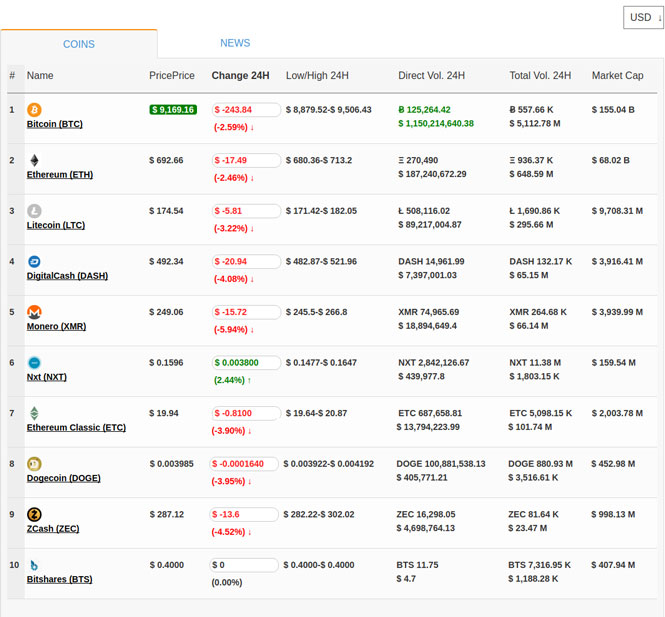Click Bitshares change box $ 0
665x617 pixels.
[x=244, y=565]
